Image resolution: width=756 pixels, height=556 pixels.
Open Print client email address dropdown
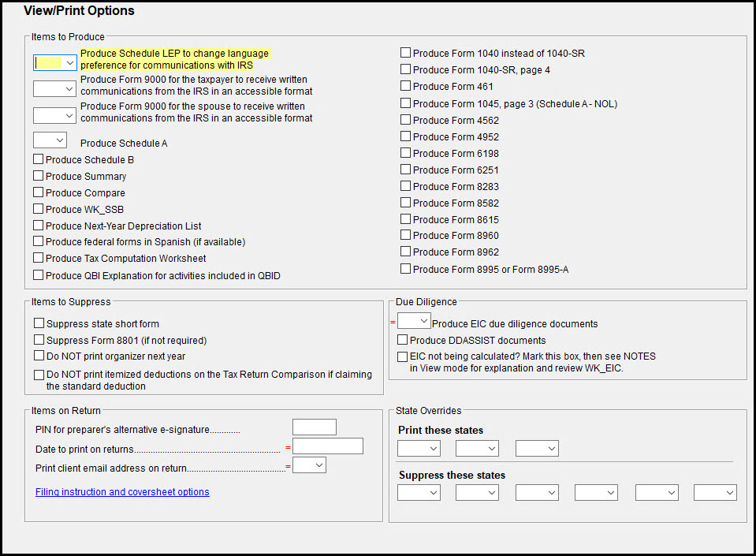click(x=310, y=465)
